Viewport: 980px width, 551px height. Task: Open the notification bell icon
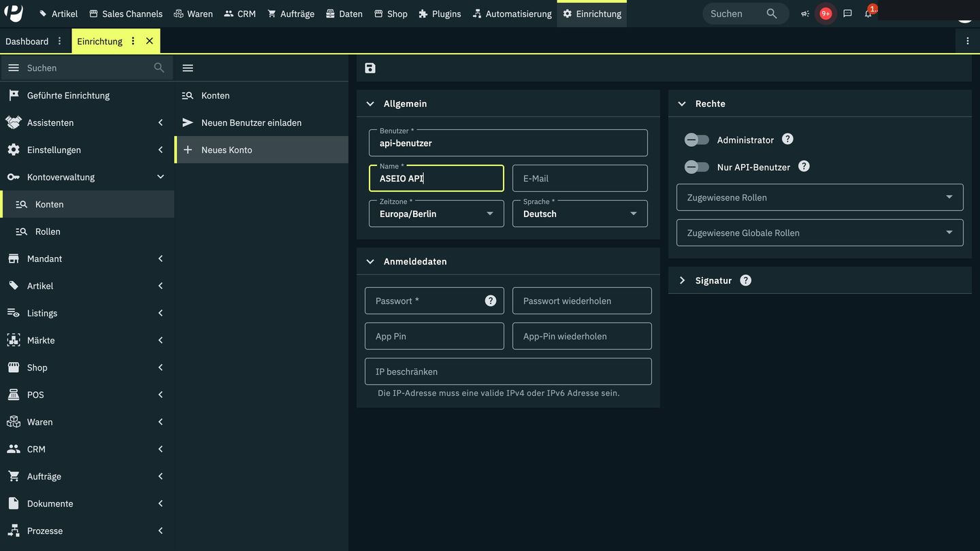coord(868,14)
